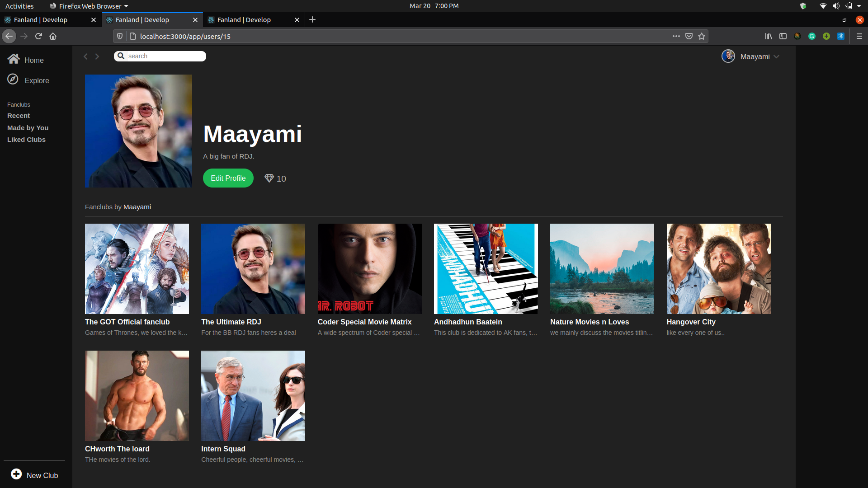Click the Edit Profile button
868x488 pixels.
click(x=228, y=178)
